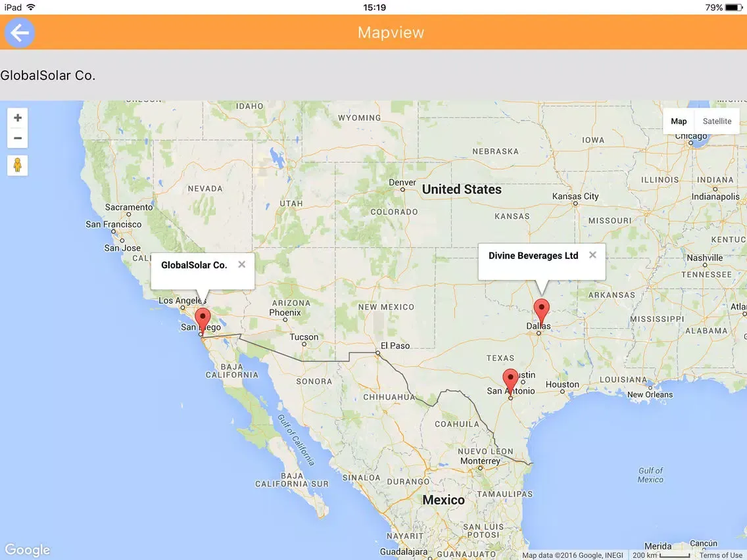Viewport: 747px width, 560px height.
Task: Close the Divine Beverages Ltd popup
Action: click(x=592, y=255)
